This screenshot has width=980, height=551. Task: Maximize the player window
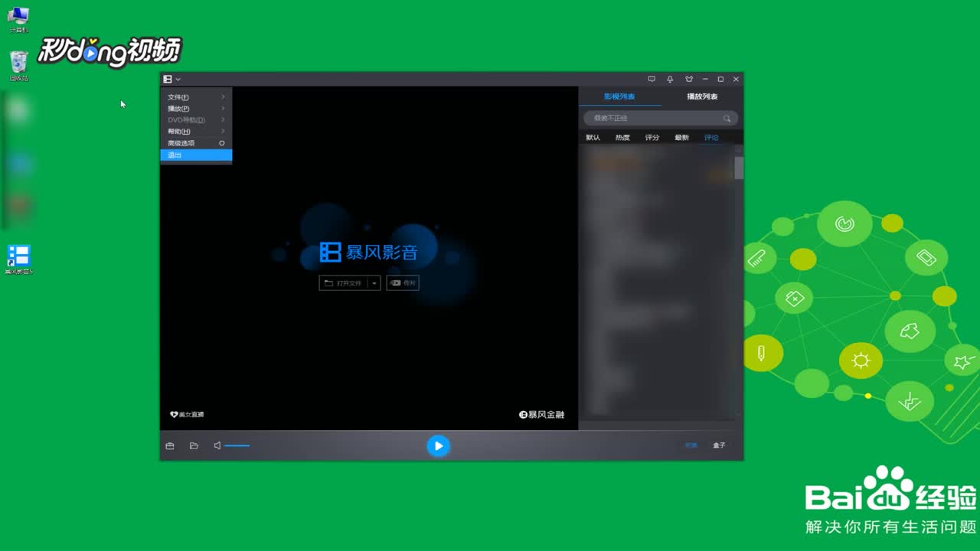(720, 79)
